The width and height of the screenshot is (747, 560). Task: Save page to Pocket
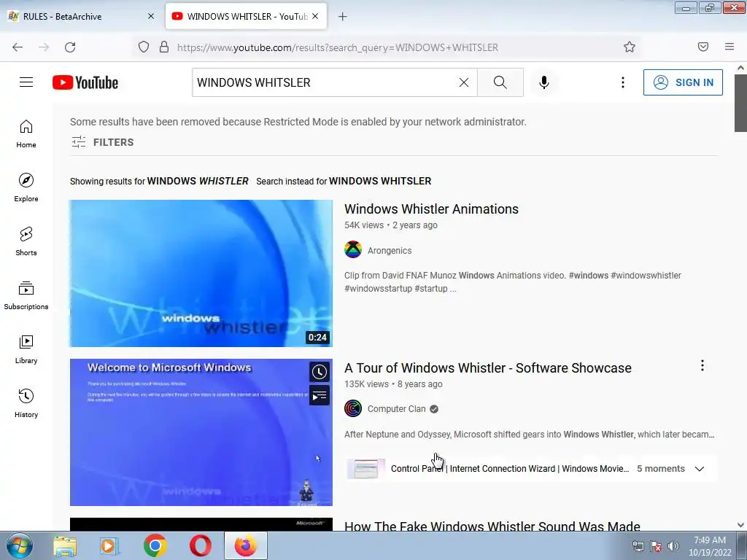tap(703, 47)
